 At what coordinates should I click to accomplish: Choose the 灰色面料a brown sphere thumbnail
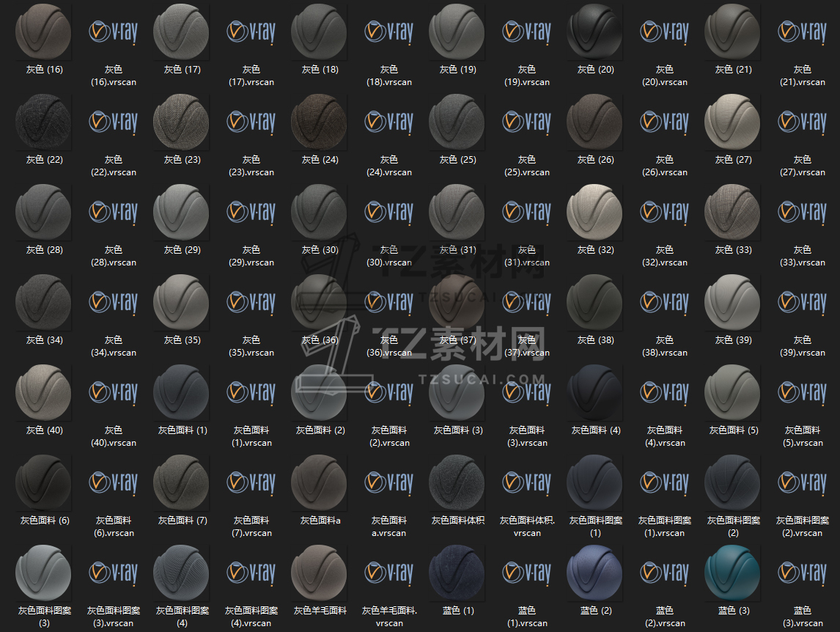click(320, 482)
